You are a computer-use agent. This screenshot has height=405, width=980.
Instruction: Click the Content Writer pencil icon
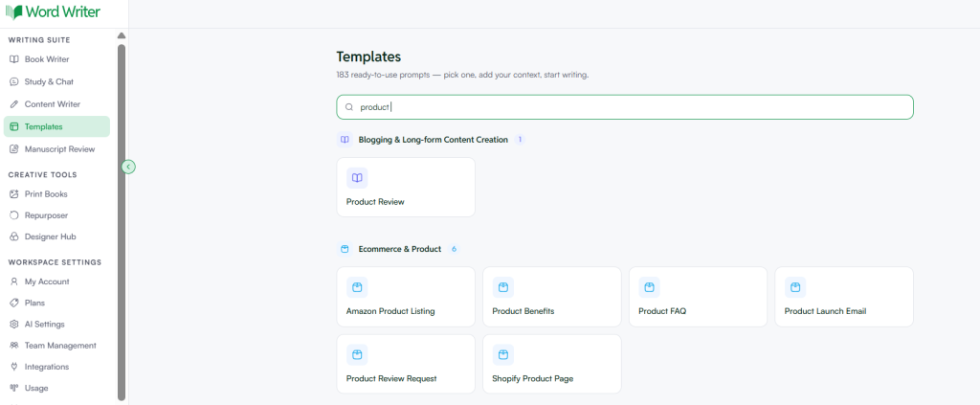point(14,104)
